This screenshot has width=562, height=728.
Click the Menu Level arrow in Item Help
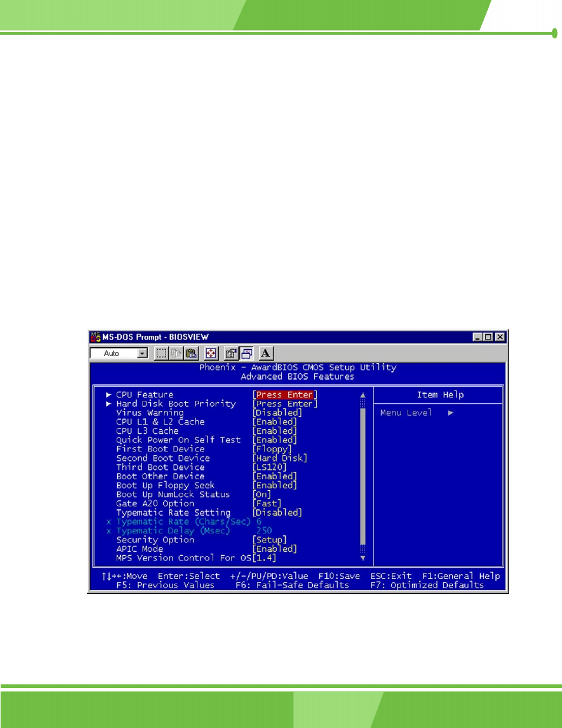pyautogui.click(x=451, y=413)
